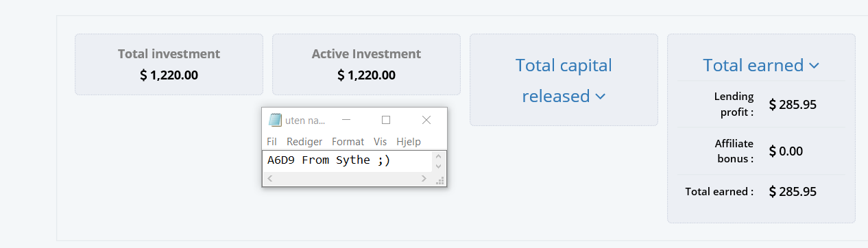This screenshot has height=248, width=868.
Task: Click the Notepad app icon in title bar
Action: click(275, 120)
